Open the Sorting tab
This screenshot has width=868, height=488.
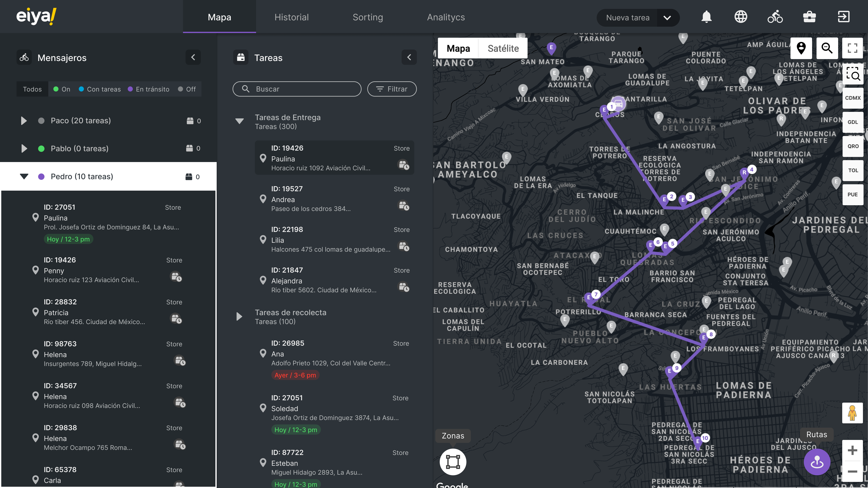coord(368,17)
